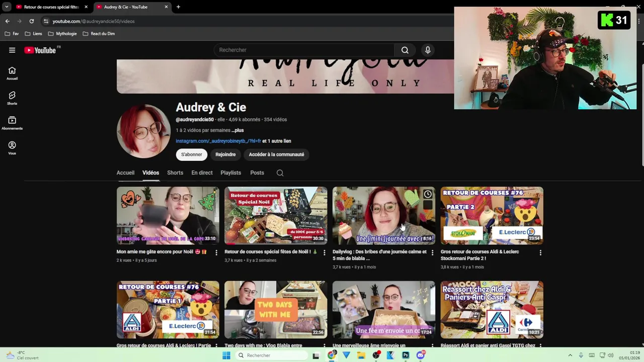The width and height of the screenshot is (644, 362).
Task: Open options menu for "Stockomani Partie 2" video
Action: tap(540, 252)
